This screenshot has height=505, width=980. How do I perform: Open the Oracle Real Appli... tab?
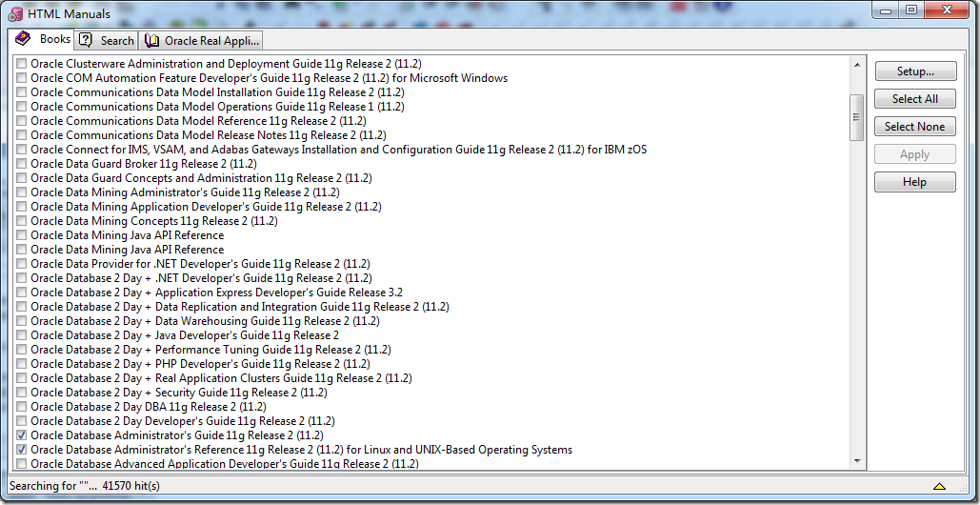click(201, 41)
